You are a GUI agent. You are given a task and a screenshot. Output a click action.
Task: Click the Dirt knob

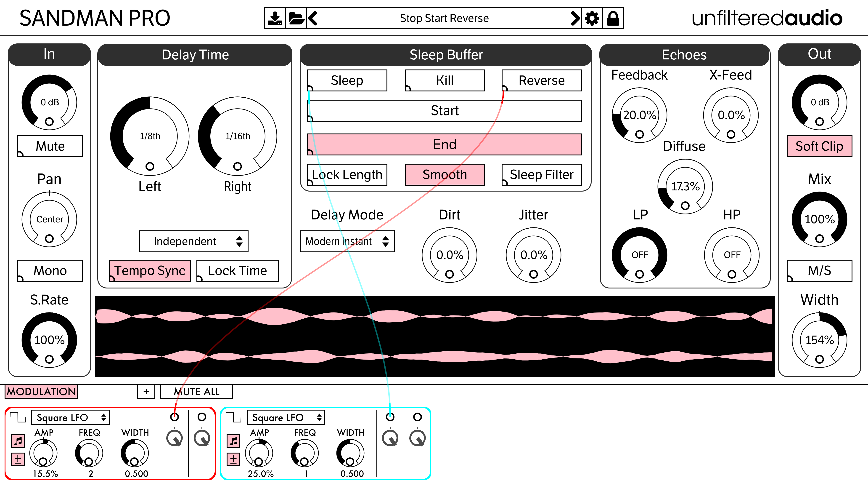point(450,255)
